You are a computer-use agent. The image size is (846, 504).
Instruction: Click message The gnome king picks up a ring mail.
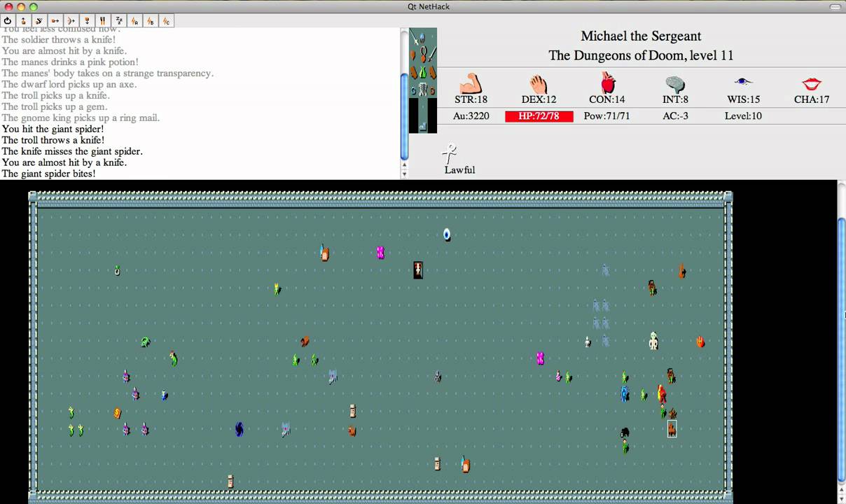coord(81,118)
